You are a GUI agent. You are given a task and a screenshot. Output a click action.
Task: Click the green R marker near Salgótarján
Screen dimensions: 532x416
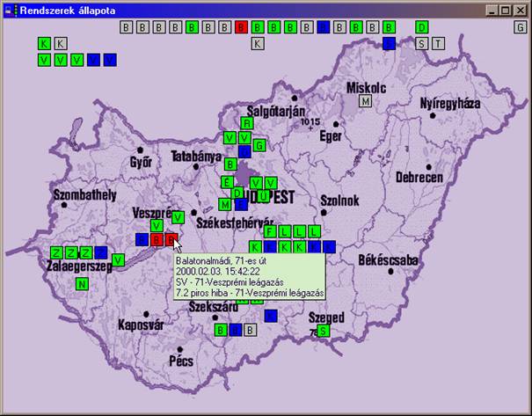point(247,123)
